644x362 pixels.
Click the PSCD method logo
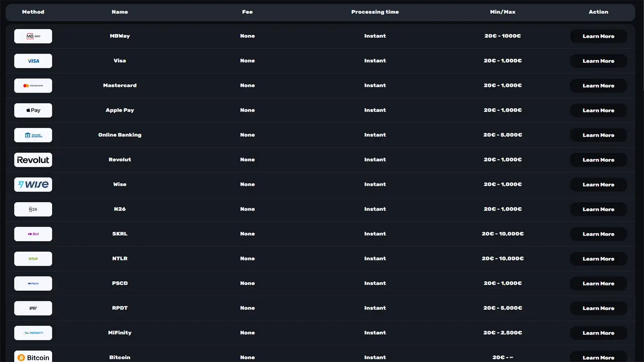[x=33, y=284]
